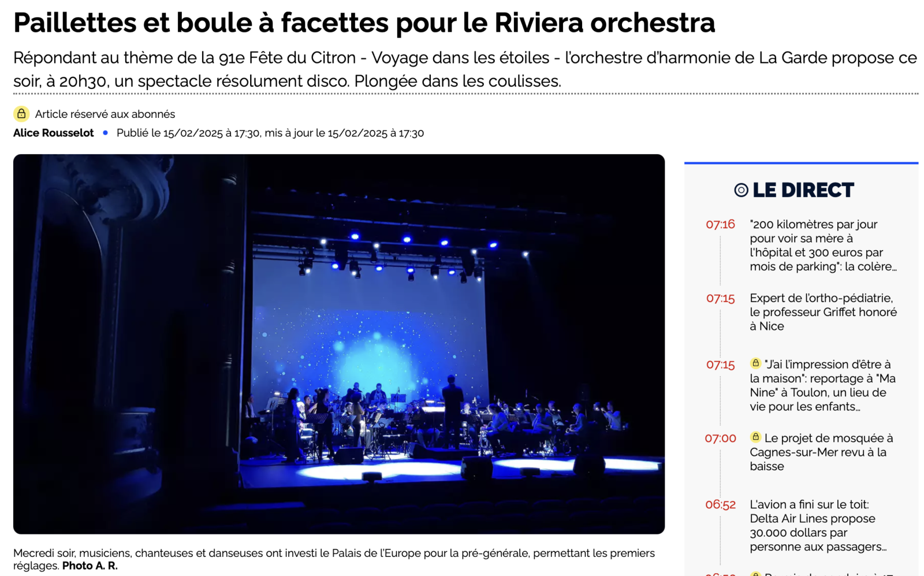Click the 07:00 timestamp in Le Direct
The width and height of the screenshot is (924, 576).
[720, 438]
